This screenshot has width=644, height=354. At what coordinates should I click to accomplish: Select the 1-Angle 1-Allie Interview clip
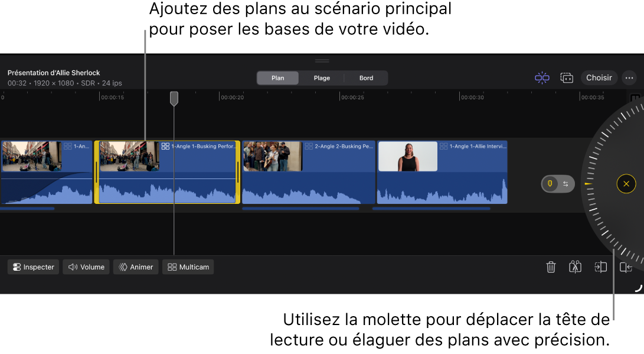(x=442, y=172)
